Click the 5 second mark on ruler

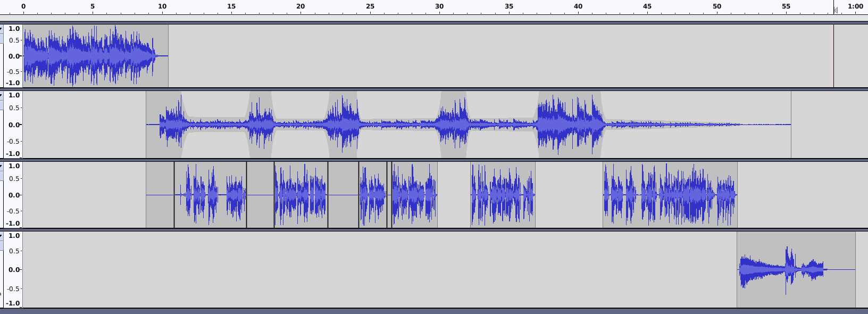tap(93, 6)
